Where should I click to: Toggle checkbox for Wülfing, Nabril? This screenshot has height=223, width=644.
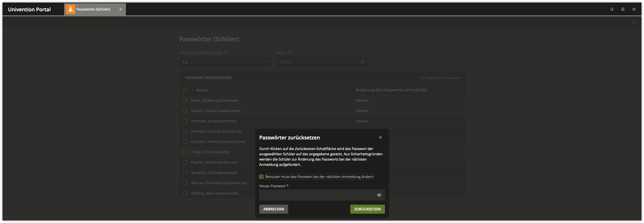pos(185,193)
